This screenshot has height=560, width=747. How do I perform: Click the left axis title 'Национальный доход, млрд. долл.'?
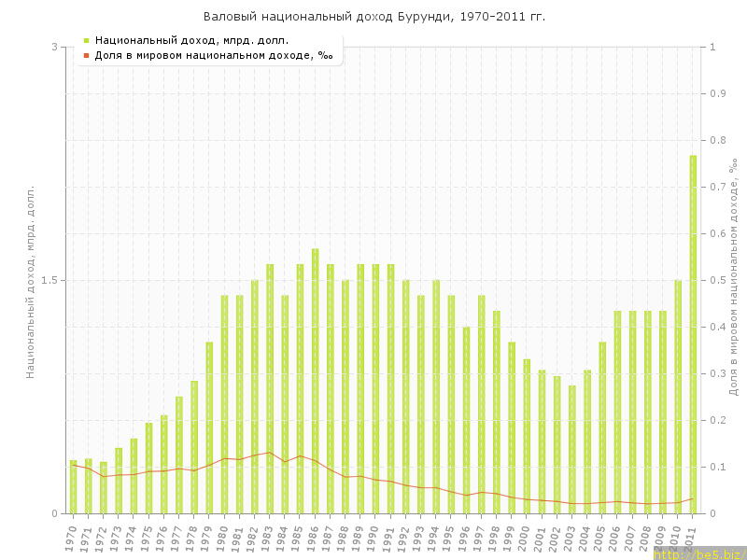[31, 280]
